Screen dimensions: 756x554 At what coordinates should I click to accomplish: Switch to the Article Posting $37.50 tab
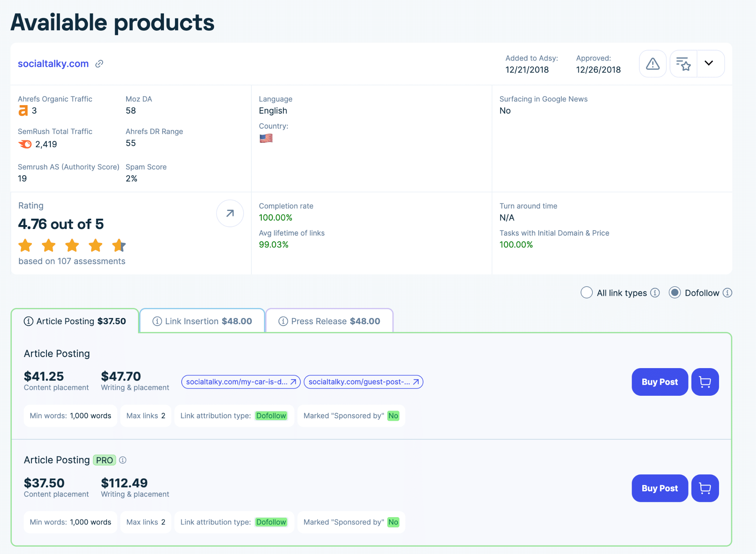pos(75,321)
